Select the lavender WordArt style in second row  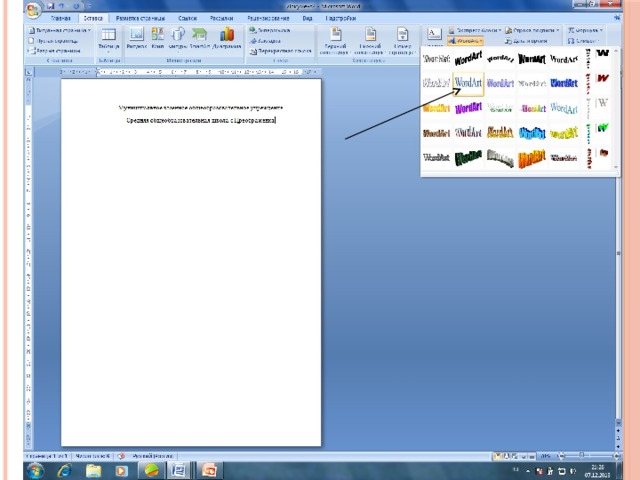click(500, 83)
